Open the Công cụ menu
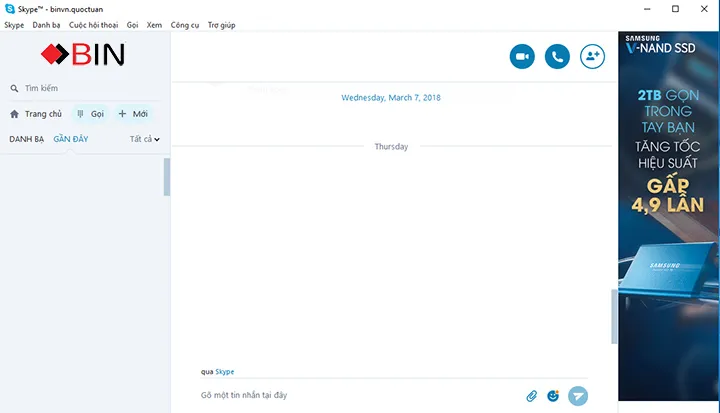Viewport: 720px width, 413px height. [185, 24]
